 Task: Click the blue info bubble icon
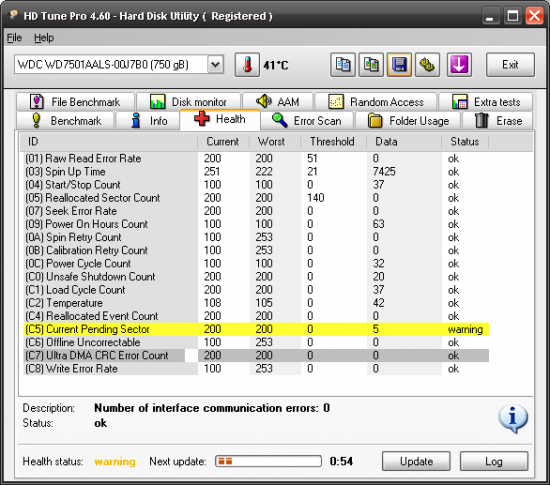(513, 418)
